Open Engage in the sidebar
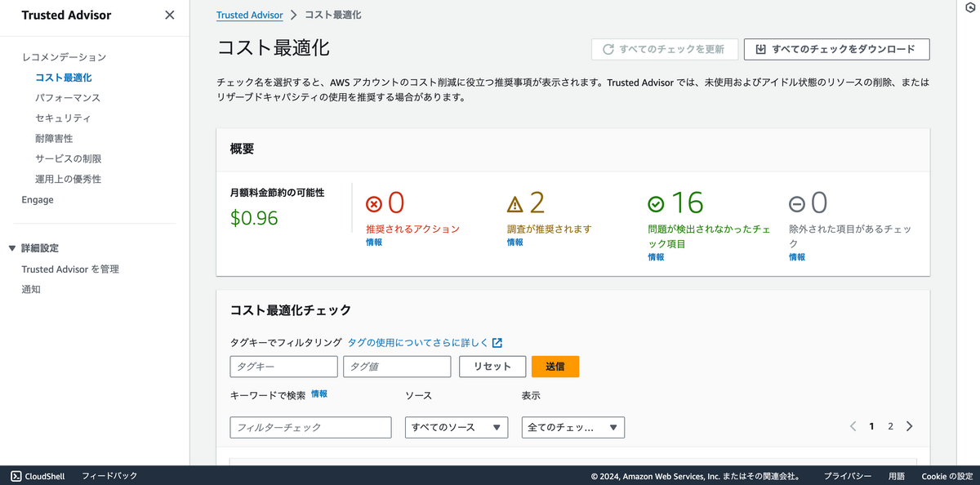This screenshot has width=980, height=485. [x=38, y=200]
